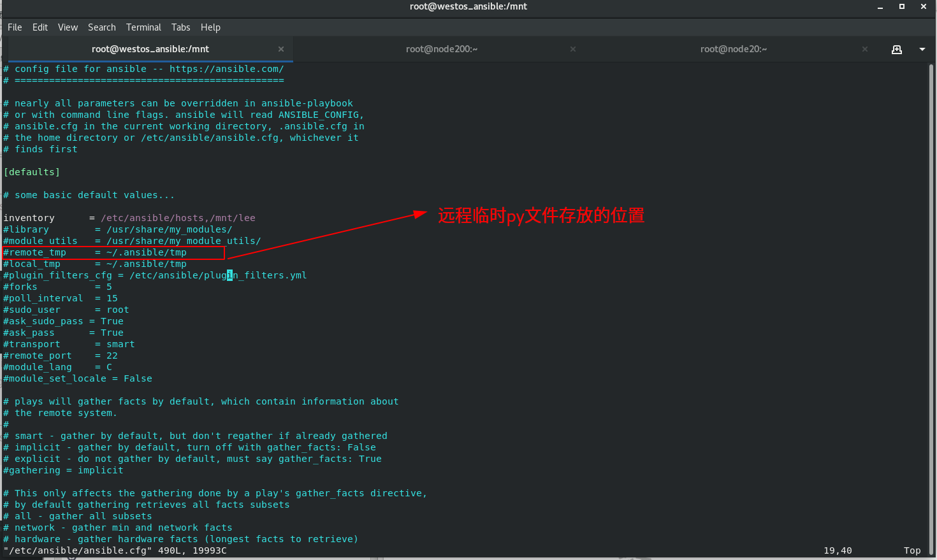
Task: Click the #local_tmp setting line
Action: [95, 264]
